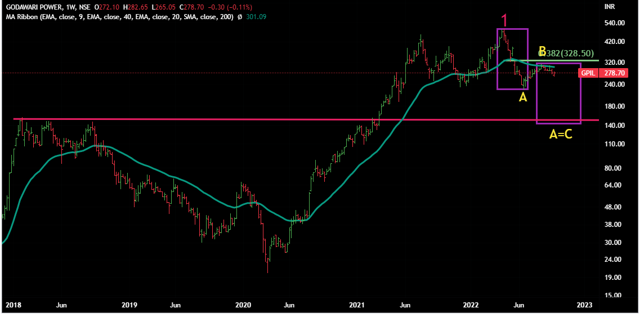Click the 2020 label on time axis

tap(243, 305)
